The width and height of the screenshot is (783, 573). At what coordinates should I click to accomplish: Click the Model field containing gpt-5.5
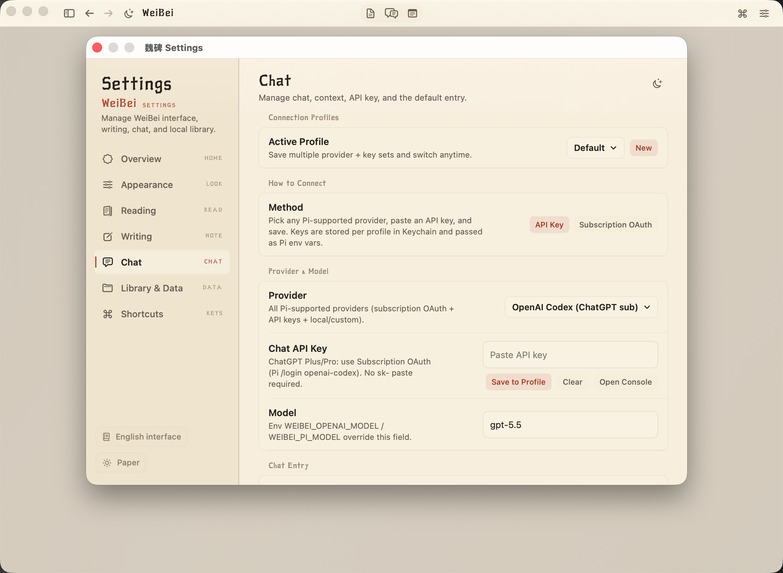[570, 425]
